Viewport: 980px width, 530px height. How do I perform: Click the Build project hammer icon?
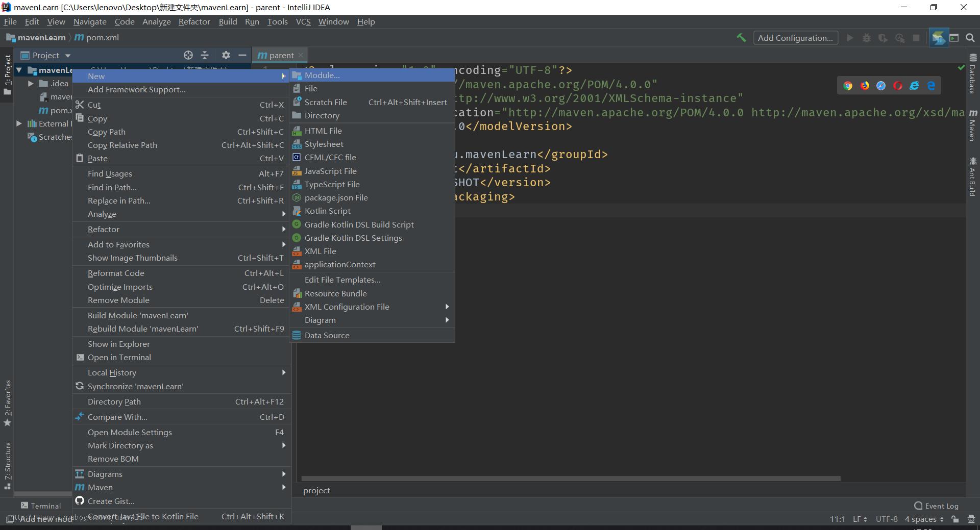(x=741, y=38)
